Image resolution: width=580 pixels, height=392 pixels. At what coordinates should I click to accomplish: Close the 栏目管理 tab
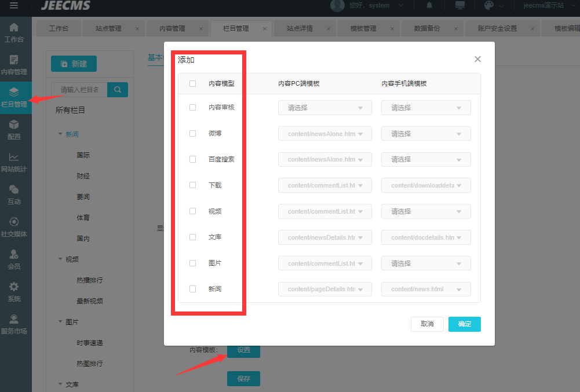click(x=265, y=28)
